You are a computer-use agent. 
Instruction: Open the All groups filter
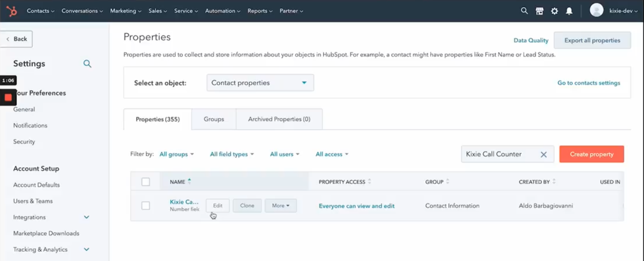pyautogui.click(x=177, y=154)
